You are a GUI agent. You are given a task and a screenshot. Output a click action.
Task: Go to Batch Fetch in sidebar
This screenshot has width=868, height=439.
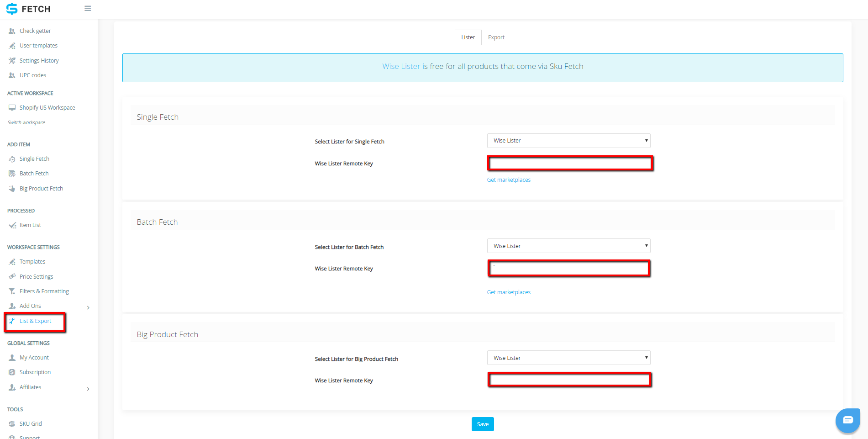[x=34, y=174]
